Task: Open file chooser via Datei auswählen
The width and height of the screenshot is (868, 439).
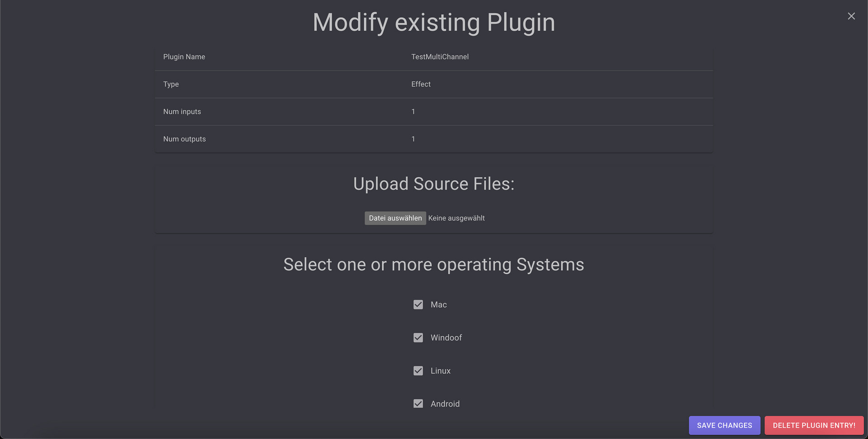Action: pyautogui.click(x=395, y=218)
